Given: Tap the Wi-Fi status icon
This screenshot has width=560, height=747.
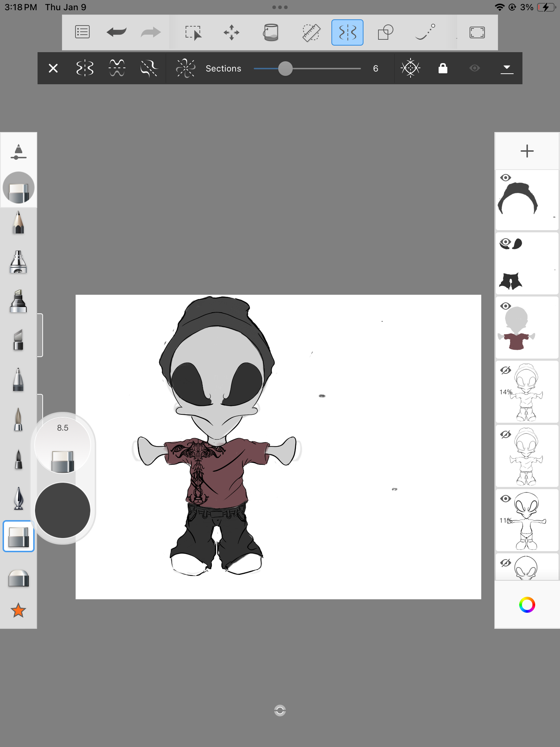Looking at the screenshot, I should [499, 7].
